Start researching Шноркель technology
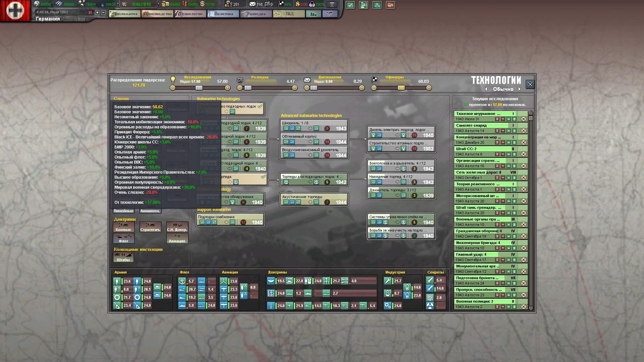The height and width of the screenshot is (362, 644). [x=314, y=126]
